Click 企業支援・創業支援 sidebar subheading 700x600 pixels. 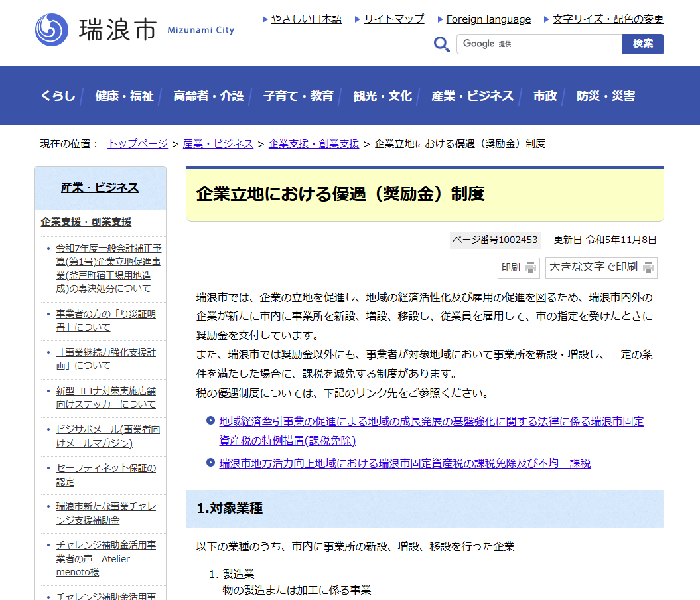pyautogui.click(x=86, y=222)
